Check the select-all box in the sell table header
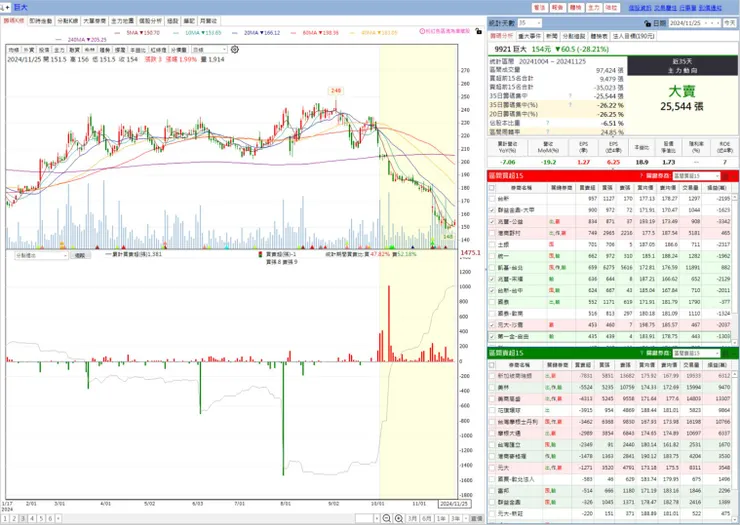Screen dimensions: 740x525 [x=492, y=365]
